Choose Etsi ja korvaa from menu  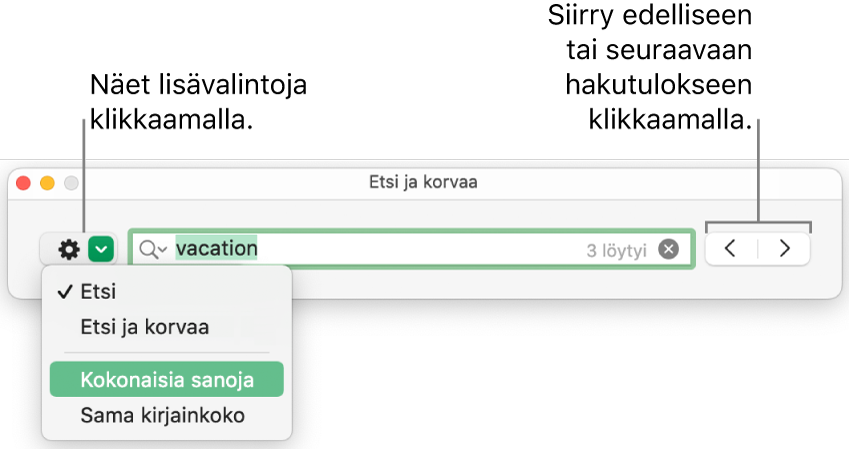tap(144, 327)
